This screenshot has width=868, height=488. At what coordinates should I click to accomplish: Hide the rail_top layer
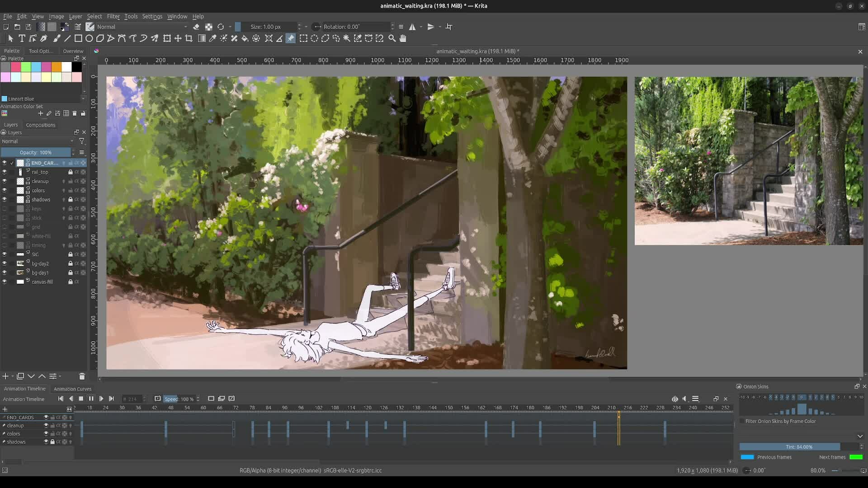pyautogui.click(x=5, y=172)
